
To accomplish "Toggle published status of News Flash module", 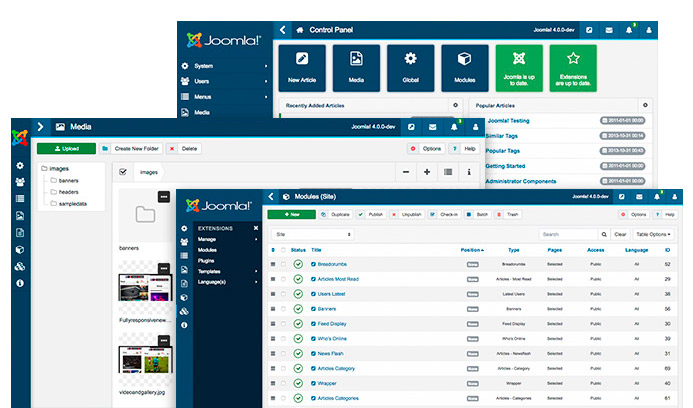I will pyautogui.click(x=298, y=354).
